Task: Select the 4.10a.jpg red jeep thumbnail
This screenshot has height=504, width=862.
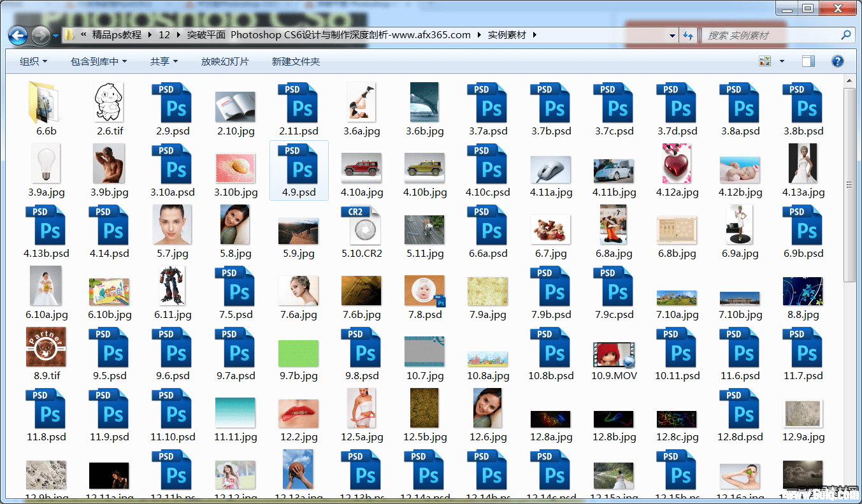Action: (x=361, y=168)
